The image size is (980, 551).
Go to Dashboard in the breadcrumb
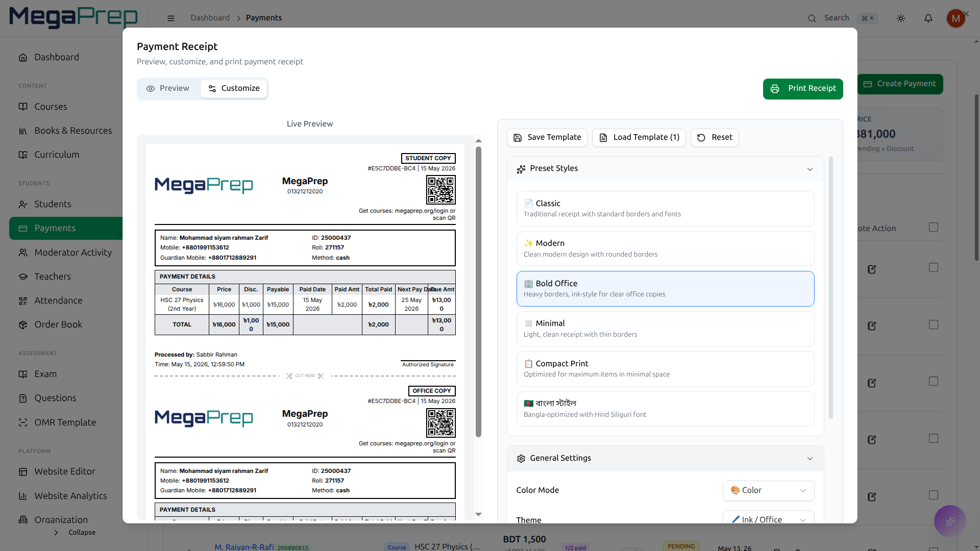click(210, 18)
